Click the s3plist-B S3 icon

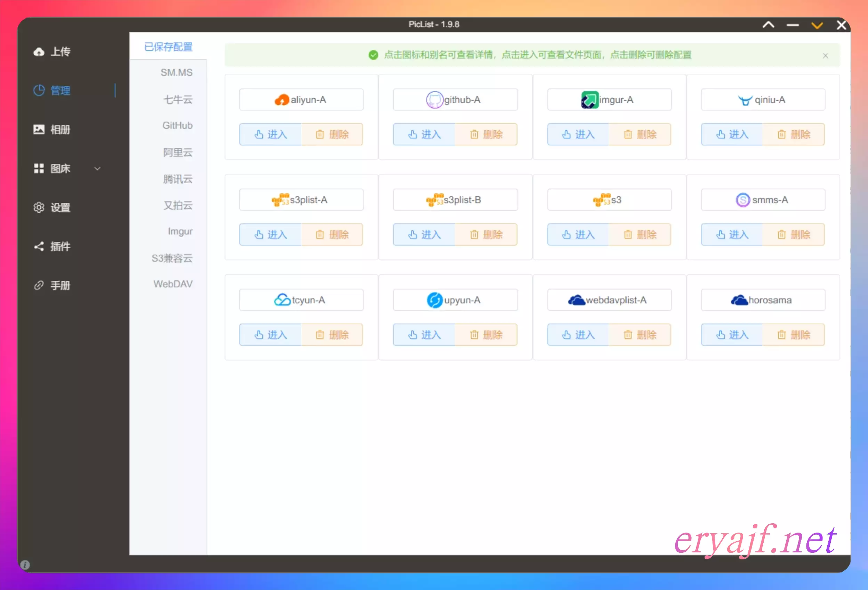click(x=435, y=200)
